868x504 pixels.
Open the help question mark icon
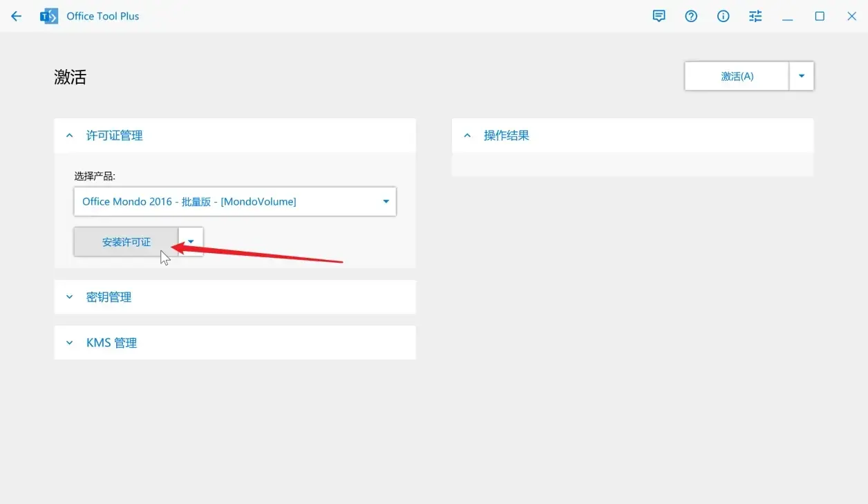click(x=691, y=17)
